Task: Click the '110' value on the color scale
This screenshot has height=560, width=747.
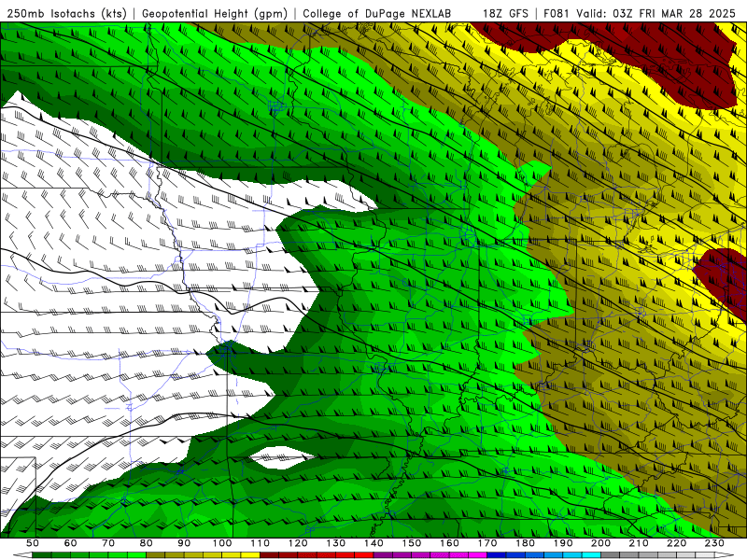Action: pyautogui.click(x=261, y=543)
